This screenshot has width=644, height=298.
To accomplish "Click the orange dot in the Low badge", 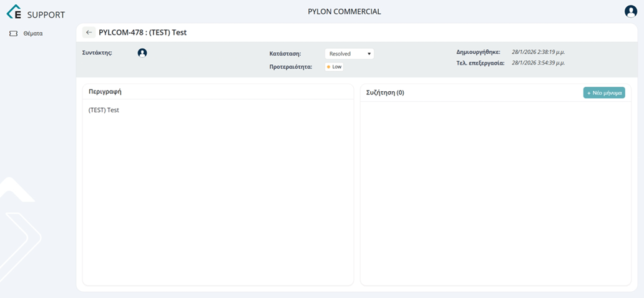I will (329, 67).
